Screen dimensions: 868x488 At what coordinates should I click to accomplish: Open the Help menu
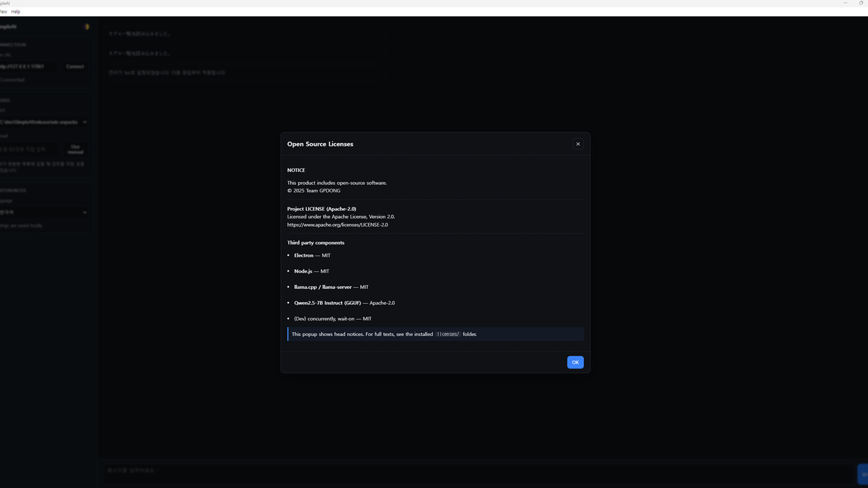click(x=16, y=12)
